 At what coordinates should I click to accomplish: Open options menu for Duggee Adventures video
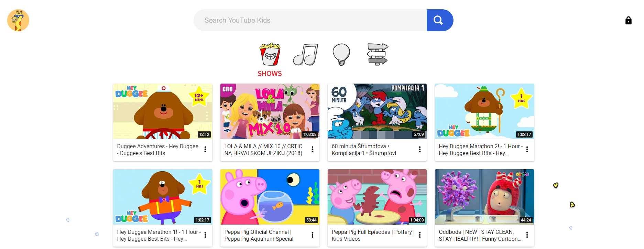(x=205, y=149)
